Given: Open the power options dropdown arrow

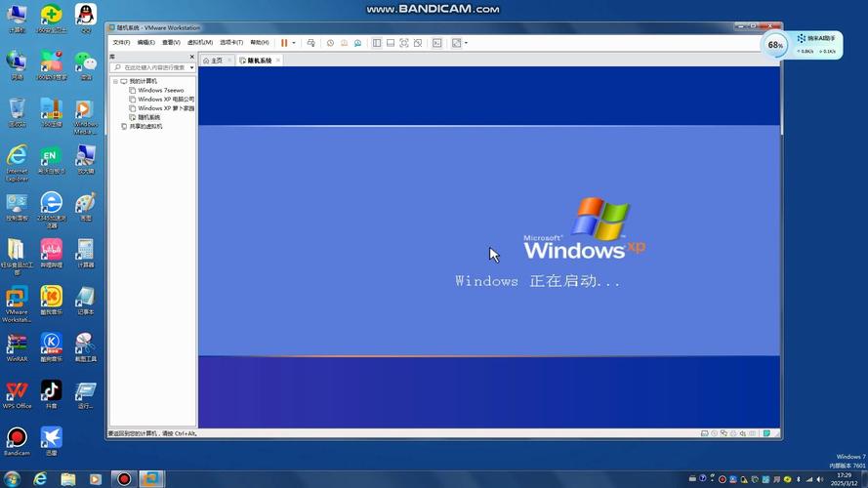Looking at the screenshot, I should [x=293, y=43].
